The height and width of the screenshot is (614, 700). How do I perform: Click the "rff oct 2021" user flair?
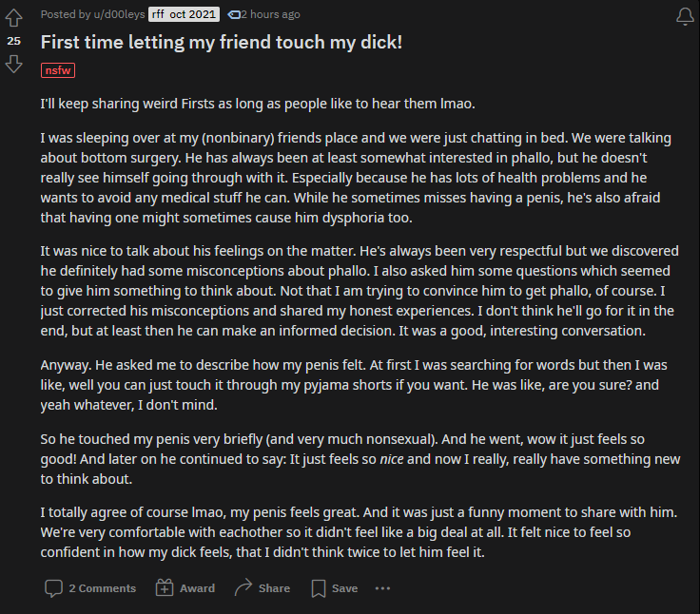coord(184,14)
